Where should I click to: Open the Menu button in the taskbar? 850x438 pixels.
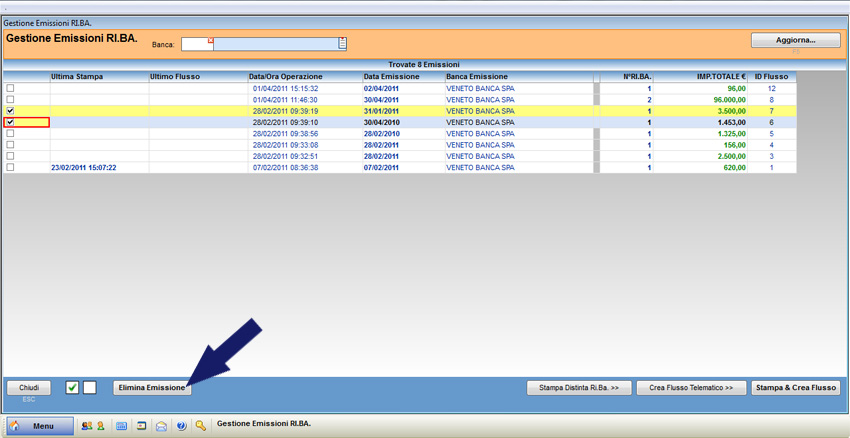(40, 426)
